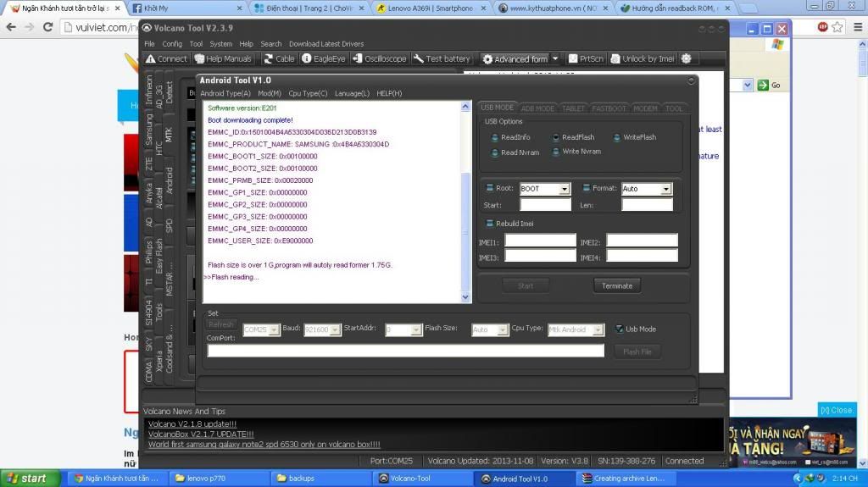
Task: Click the IMEI1 input field
Action: tap(540, 241)
